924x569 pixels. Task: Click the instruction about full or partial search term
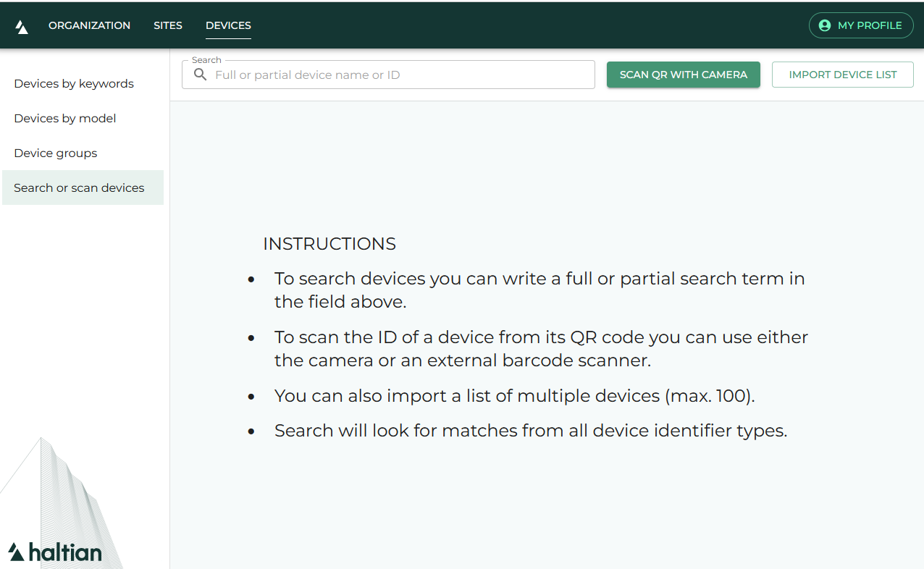(x=539, y=290)
